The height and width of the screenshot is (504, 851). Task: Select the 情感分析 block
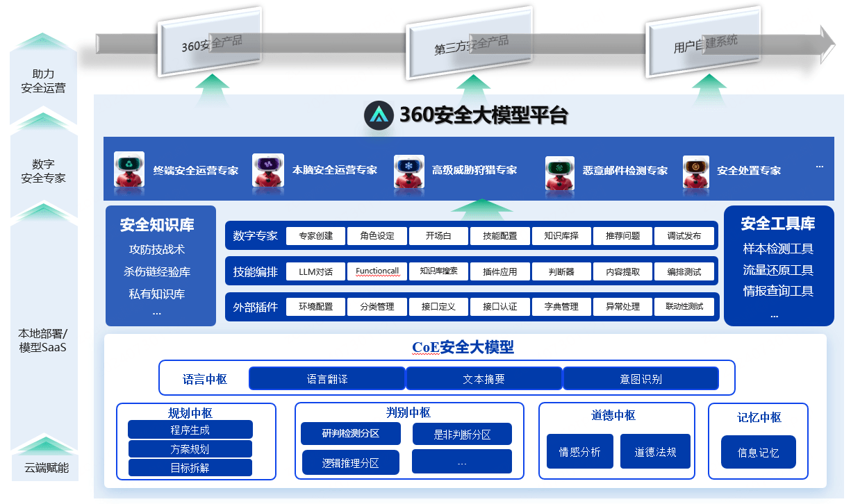click(x=580, y=452)
